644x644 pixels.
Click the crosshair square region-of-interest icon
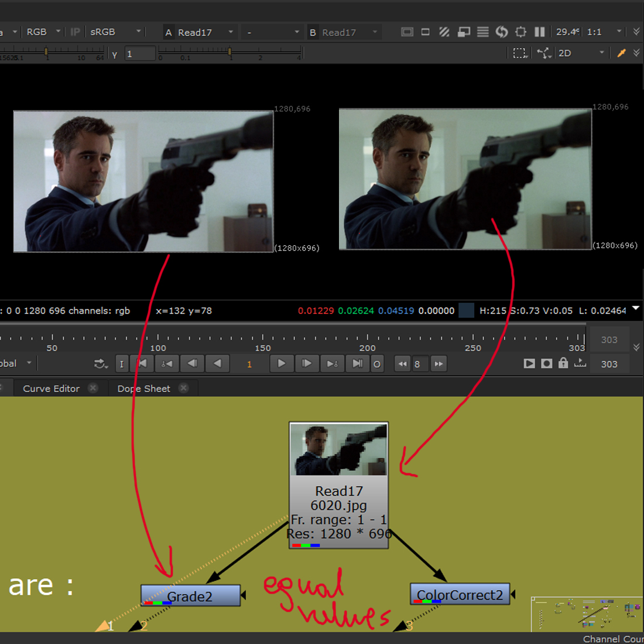[520, 32]
